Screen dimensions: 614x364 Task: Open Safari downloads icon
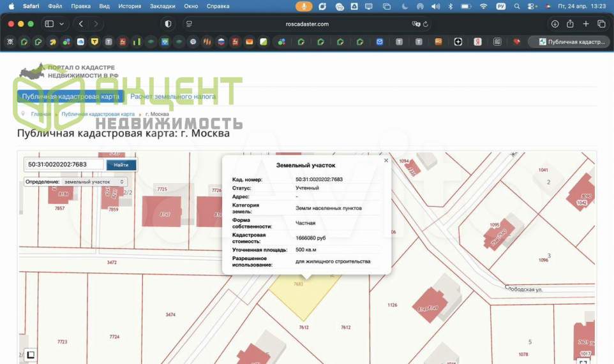click(x=555, y=24)
